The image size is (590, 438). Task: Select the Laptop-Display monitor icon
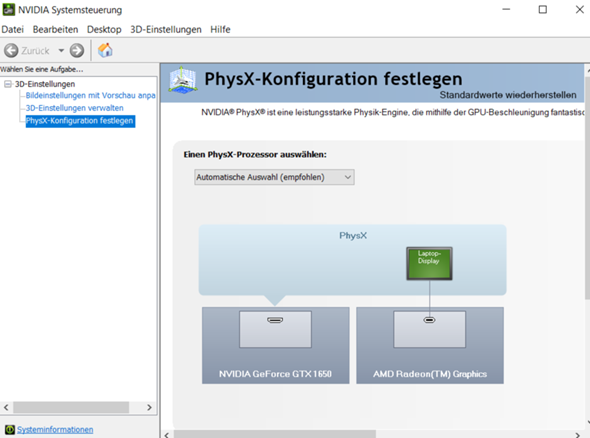click(x=429, y=263)
